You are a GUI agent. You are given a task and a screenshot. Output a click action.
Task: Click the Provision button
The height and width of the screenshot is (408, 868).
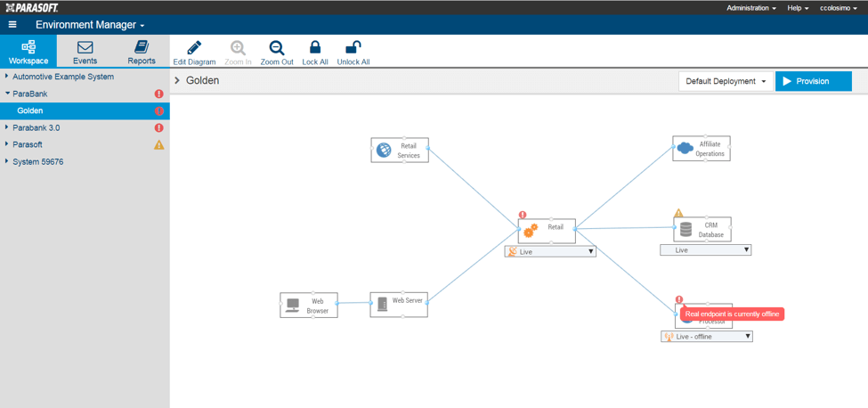pyautogui.click(x=813, y=81)
